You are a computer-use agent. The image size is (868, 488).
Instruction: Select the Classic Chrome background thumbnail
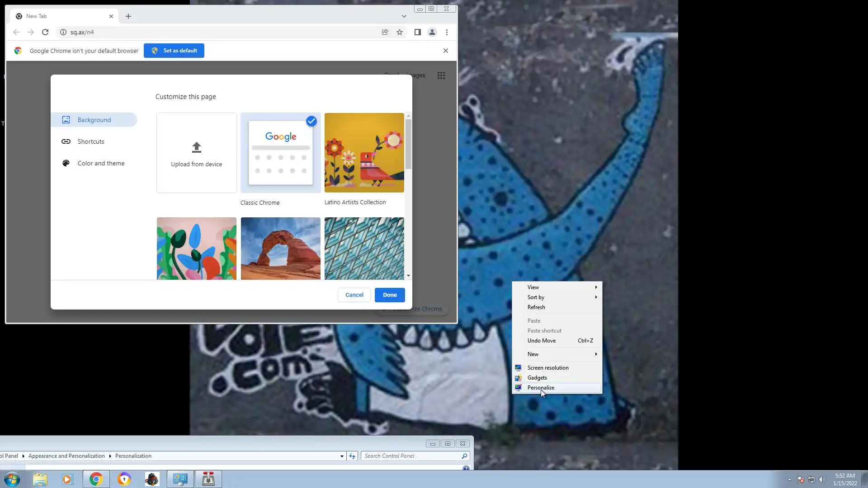click(280, 153)
